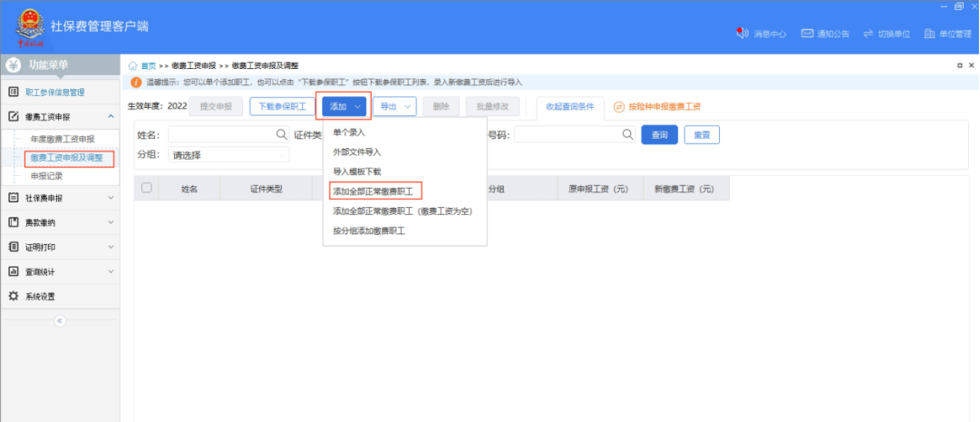The height and width of the screenshot is (422, 980).
Task: Open 缴费工资申报及调整 in sidebar
Action: [x=67, y=159]
